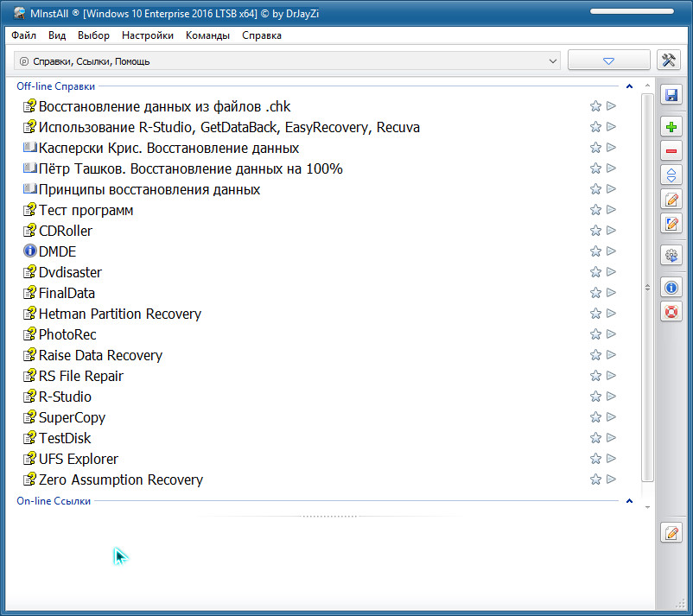
Task: Collapse the On-line Ссылки section
Action: tap(629, 501)
